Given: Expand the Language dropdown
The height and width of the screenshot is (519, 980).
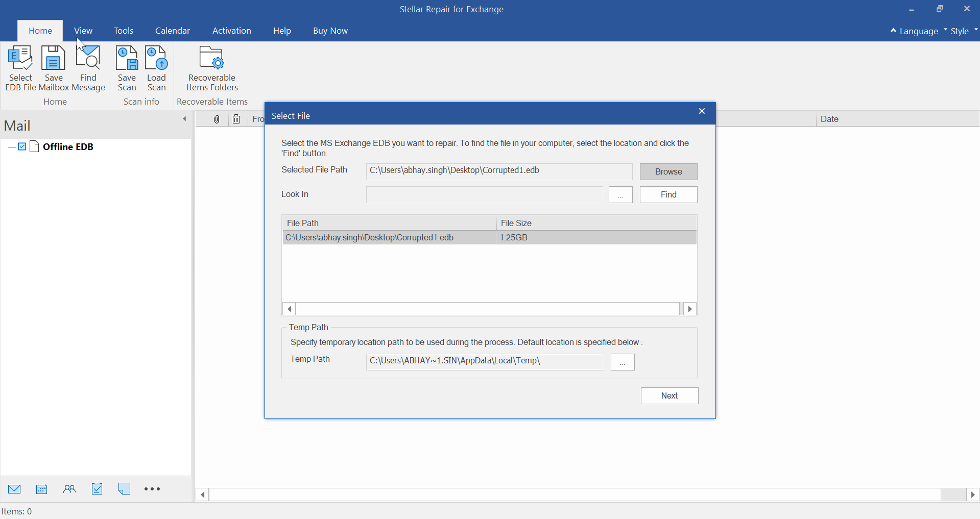Looking at the screenshot, I should point(918,31).
